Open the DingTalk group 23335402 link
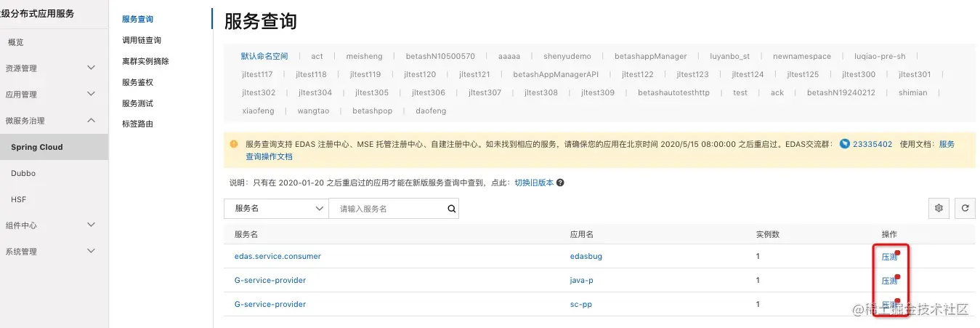 point(872,144)
